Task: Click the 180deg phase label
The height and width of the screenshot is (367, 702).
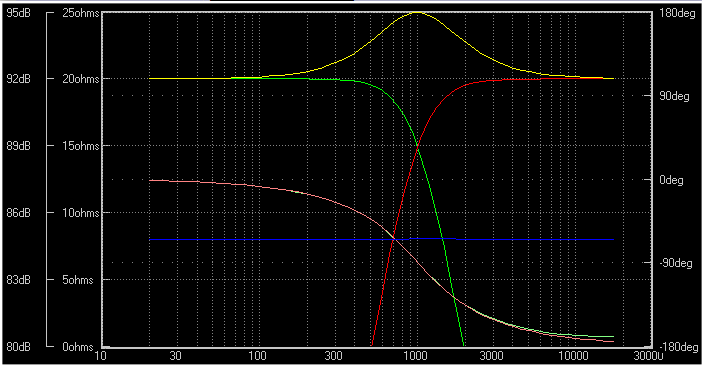Action: point(677,13)
